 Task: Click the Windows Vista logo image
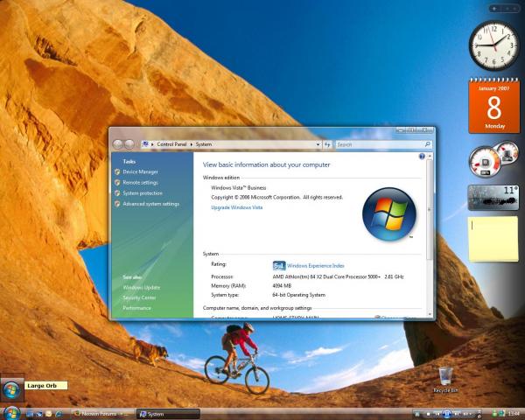[x=389, y=213]
